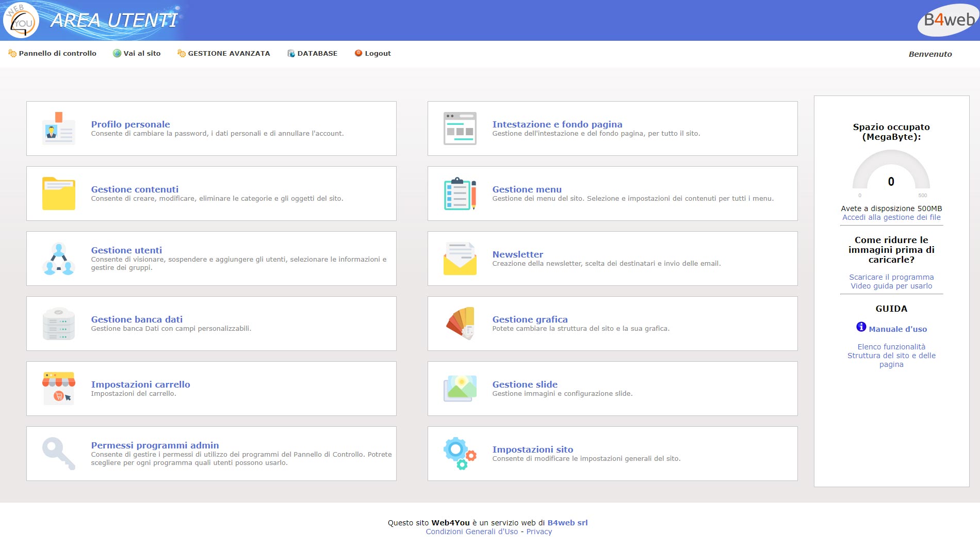Open Intestazione e fondo pagina link
980x546 pixels.
(x=557, y=124)
